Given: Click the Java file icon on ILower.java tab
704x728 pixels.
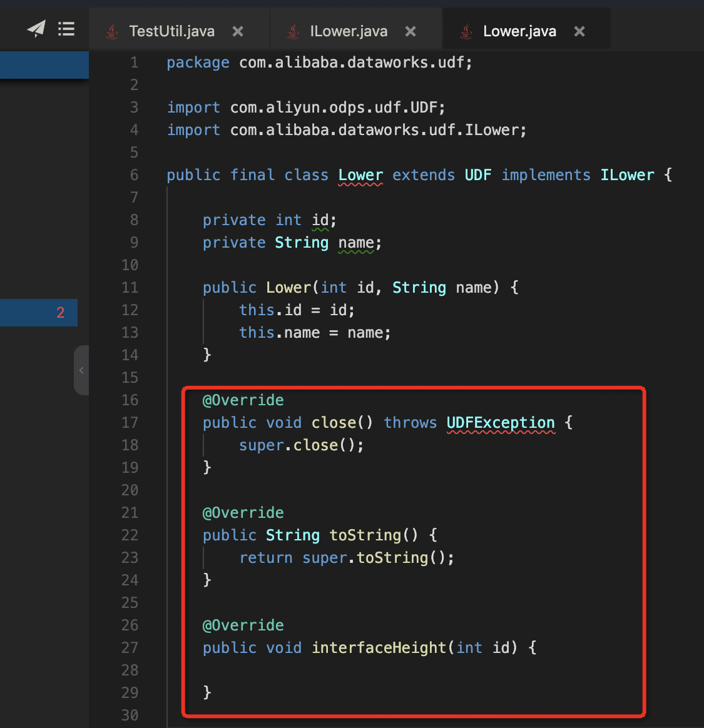Looking at the screenshot, I should point(293,31).
